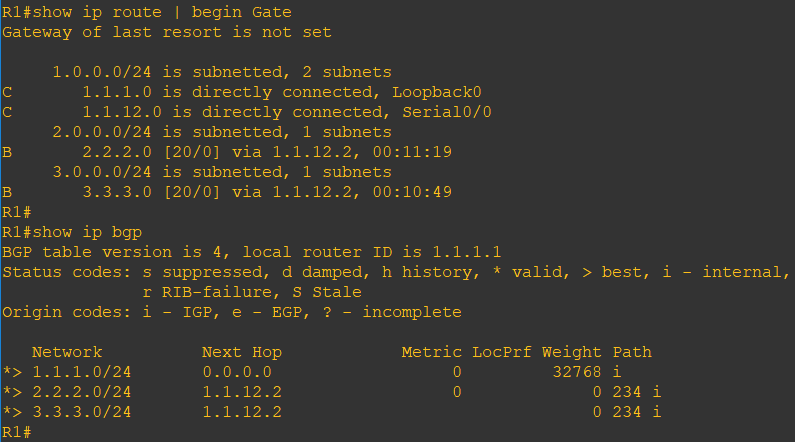Click the 'Gateway of last resort' line
The image size is (795, 442).
(x=167, y=32)
